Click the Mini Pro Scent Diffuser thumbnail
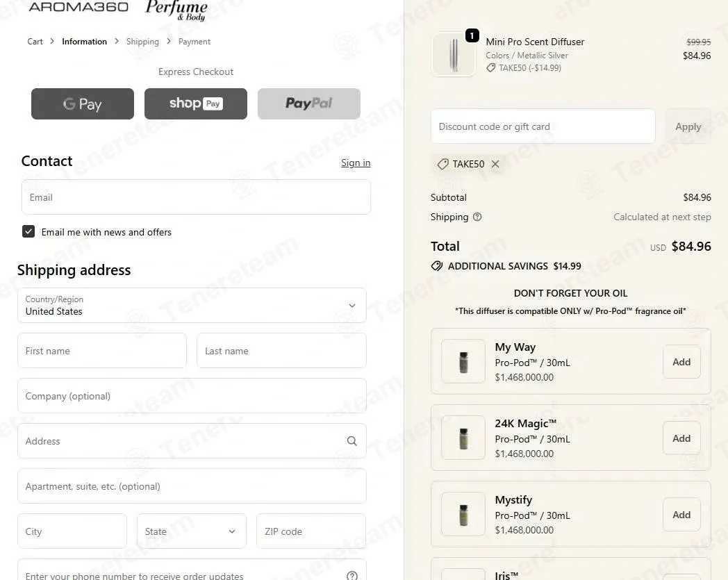Screen dimensions: 728x580 [x=454, y=54]
